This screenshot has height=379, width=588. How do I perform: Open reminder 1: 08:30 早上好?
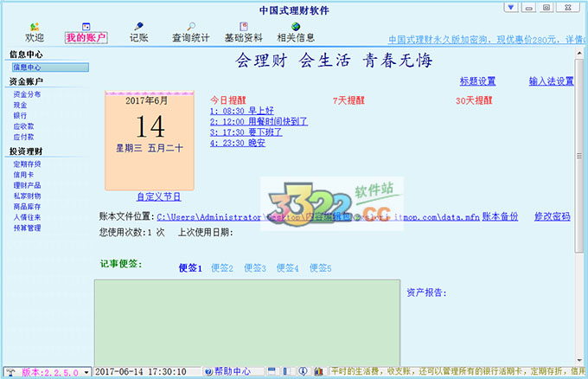pos(242,111)
